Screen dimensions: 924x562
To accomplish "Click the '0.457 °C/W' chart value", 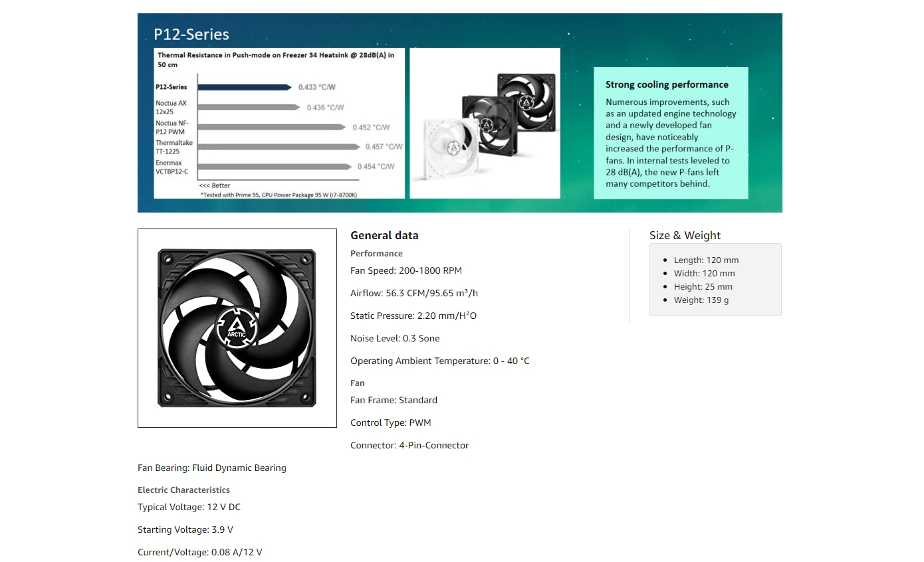I will coord(384,146).
